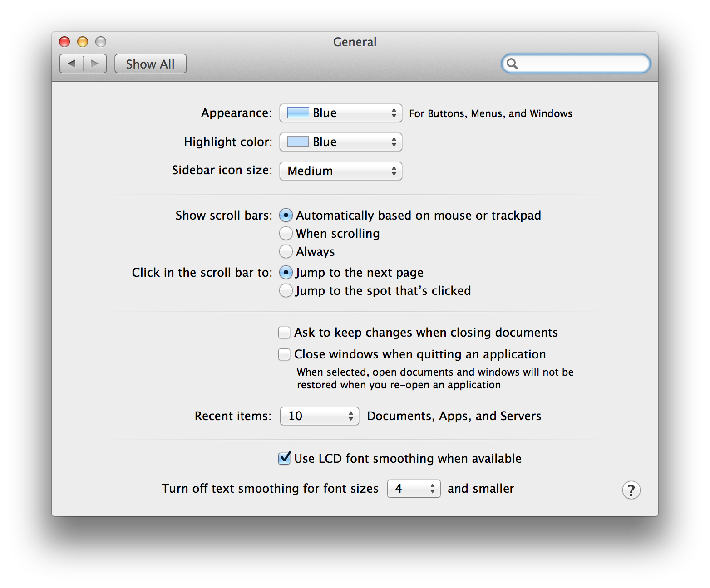Click the Appearance blue color swatch
710x588 pixels.
click(x=298, y=113)
